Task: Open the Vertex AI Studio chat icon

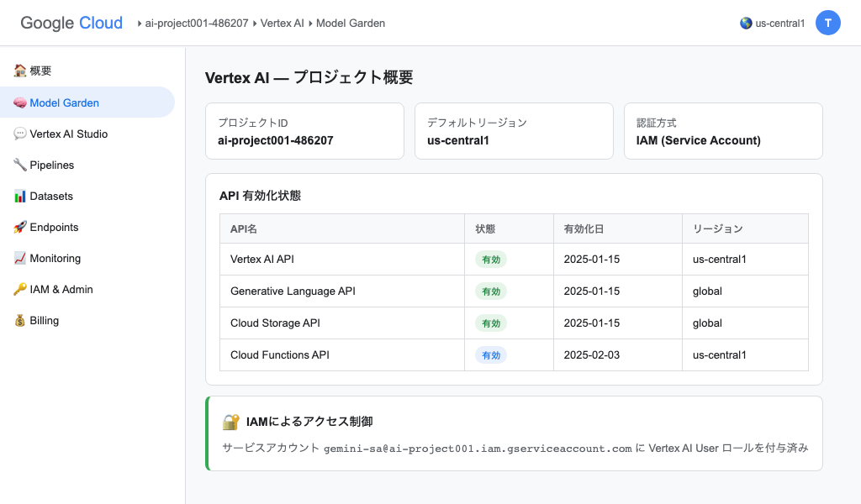Action: click(20, 133)
